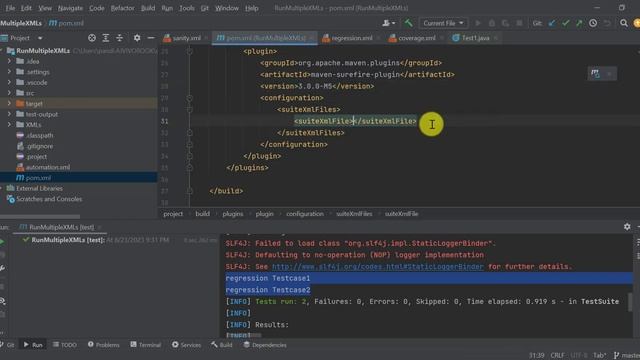Click Expand All icon in Project panel
The image size is (640, 360).
coord(106,38)
